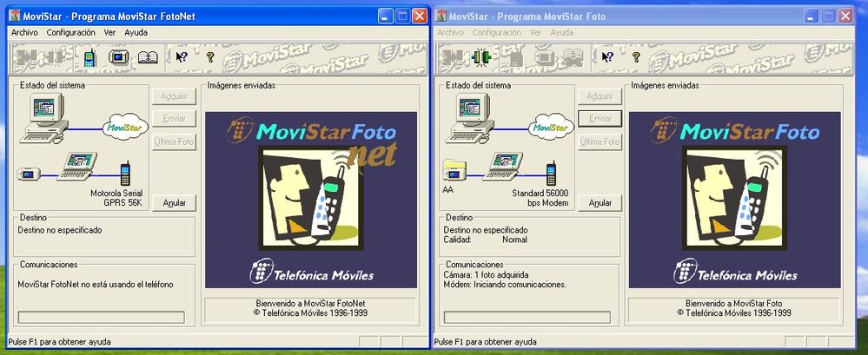Open Archivo menu in FotoNet window
This screenshot has width=868, height=355.
tap(24, 33)
